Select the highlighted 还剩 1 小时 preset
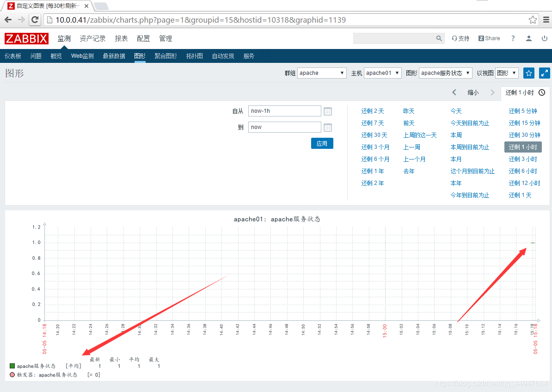 click(523, 147)
